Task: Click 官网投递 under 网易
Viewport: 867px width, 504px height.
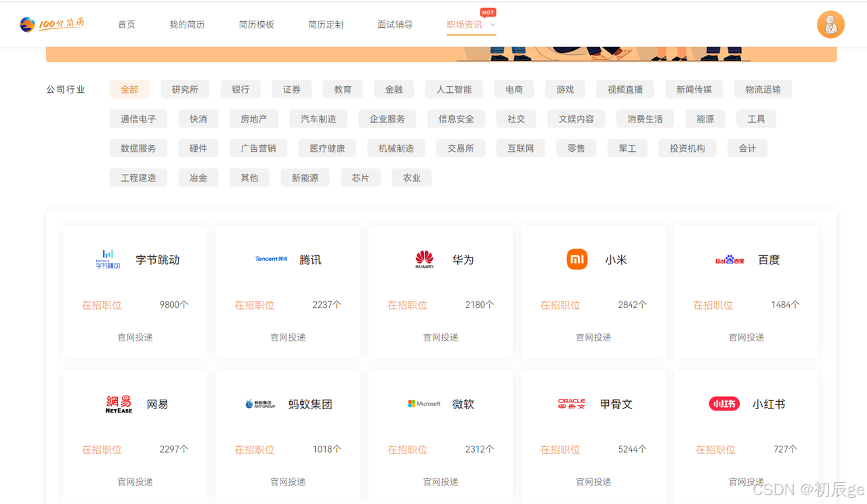Action: click(x=135, y=482)
